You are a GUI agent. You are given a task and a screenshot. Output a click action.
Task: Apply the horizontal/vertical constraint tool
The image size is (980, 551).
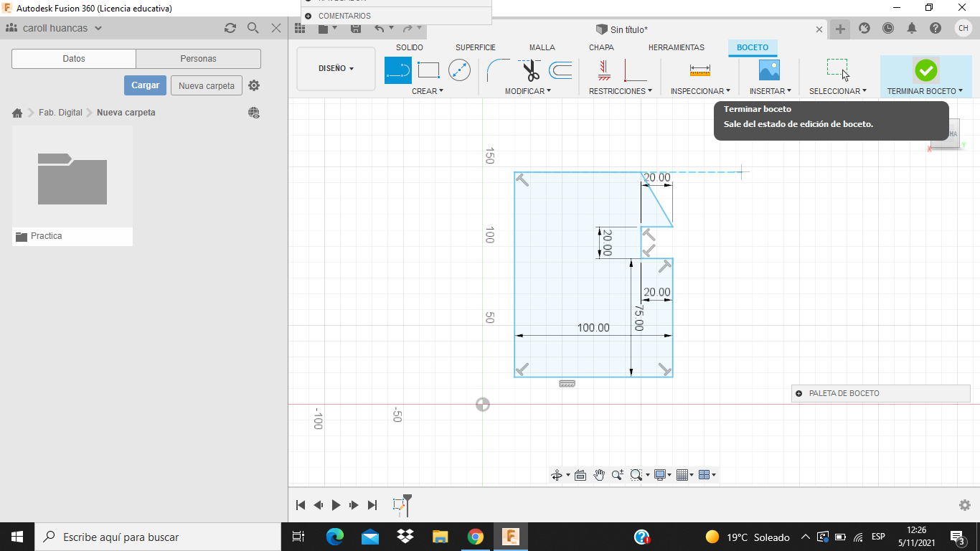(604, 70)
